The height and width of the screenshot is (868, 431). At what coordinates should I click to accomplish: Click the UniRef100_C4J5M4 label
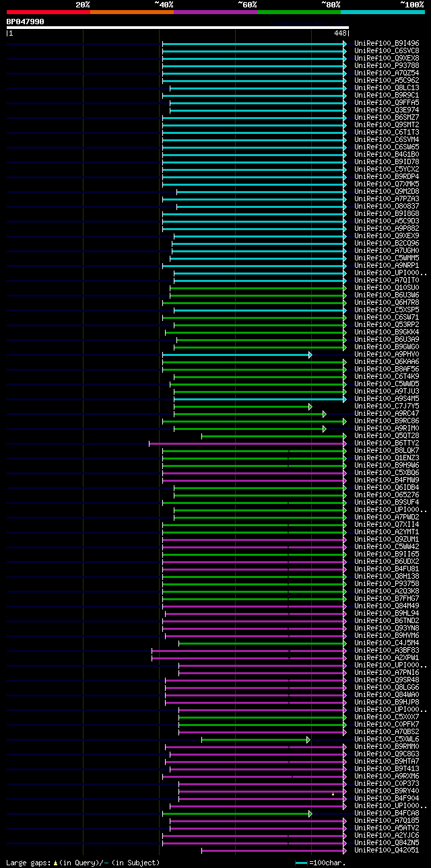tap(387, 643)
